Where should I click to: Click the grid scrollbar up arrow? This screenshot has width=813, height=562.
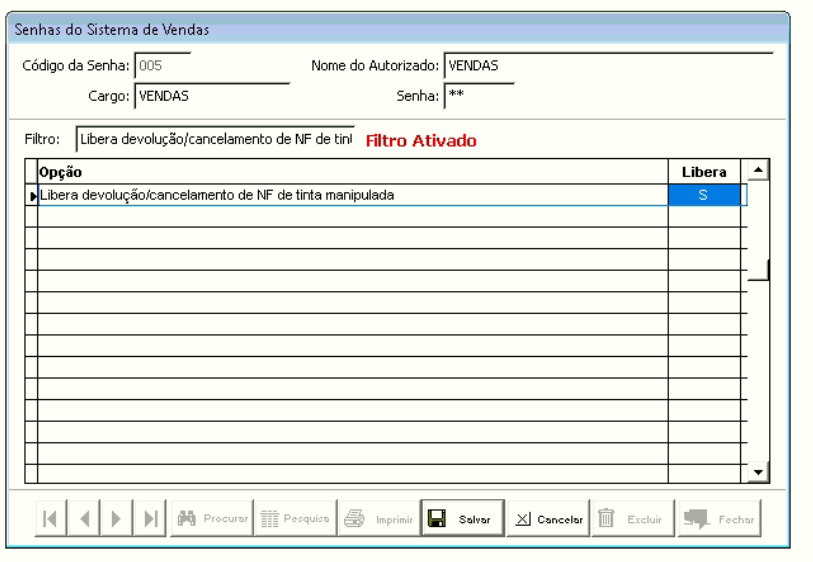pos(758,170)
